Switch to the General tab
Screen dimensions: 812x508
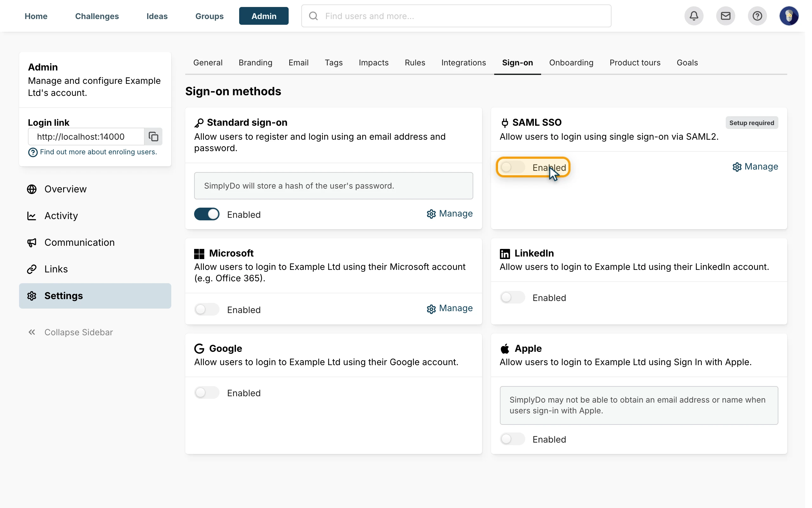tap(208, 63)
